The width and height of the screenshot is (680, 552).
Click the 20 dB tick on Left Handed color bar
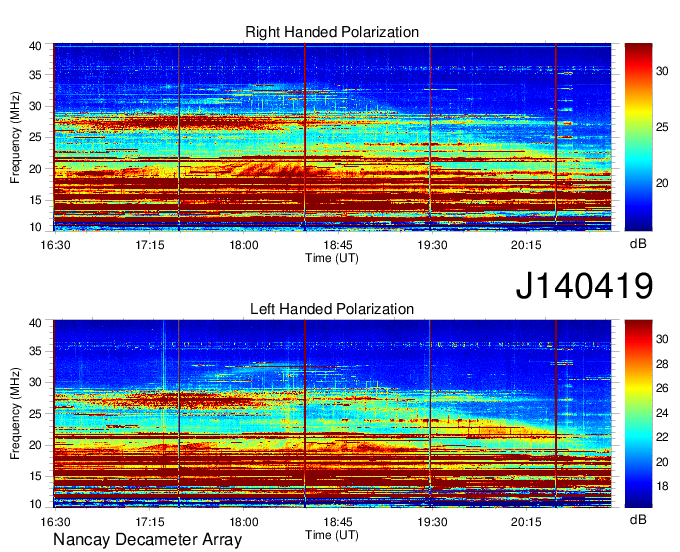click(x=662, y=462)
